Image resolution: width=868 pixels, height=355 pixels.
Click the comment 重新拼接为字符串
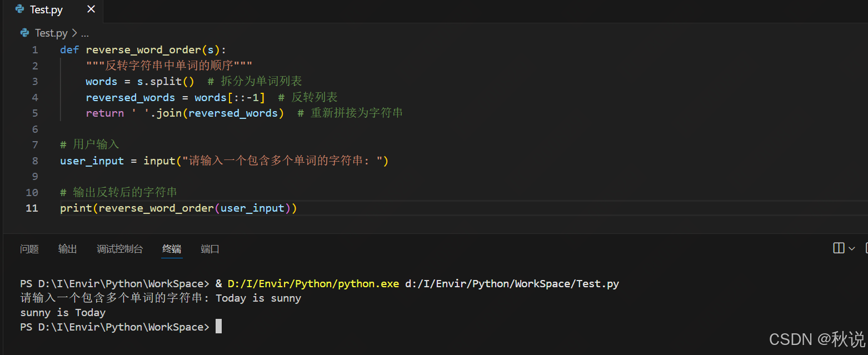[350, 113]
